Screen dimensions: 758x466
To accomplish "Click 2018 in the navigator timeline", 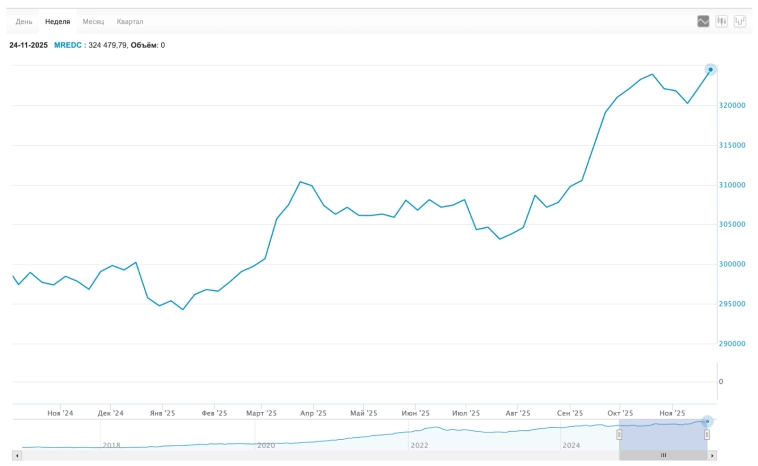I will pos(111,445).
